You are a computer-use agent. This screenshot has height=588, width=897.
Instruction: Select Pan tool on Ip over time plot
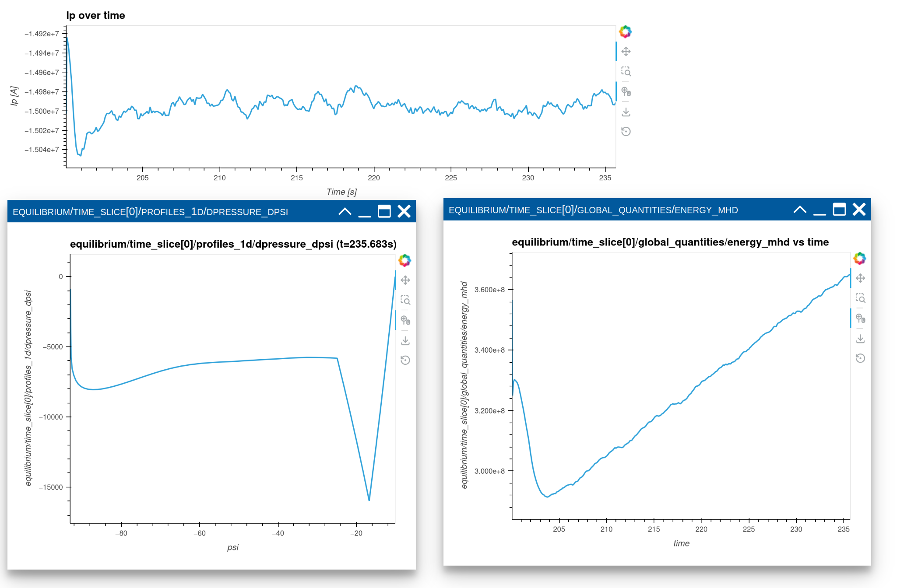(626, 52)
